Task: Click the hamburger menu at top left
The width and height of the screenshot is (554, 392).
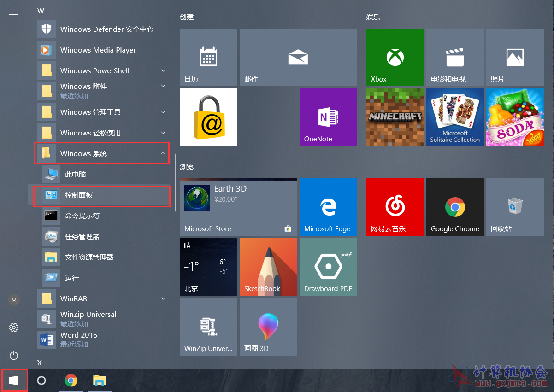Action: 14,17
